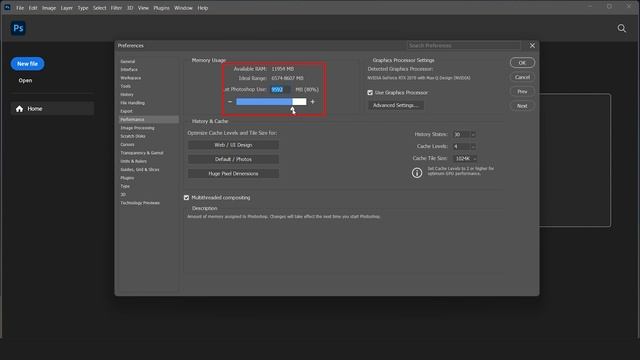Select the Image Processing preferences category
This screenshot has height=360, width=640.
tap(138, 128)
